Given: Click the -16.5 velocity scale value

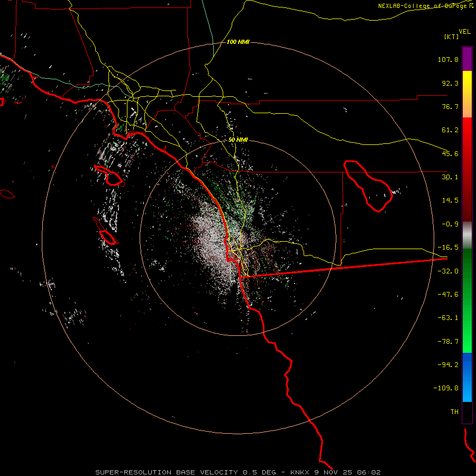Looking at the screenshot, I should tap(448, 248).
